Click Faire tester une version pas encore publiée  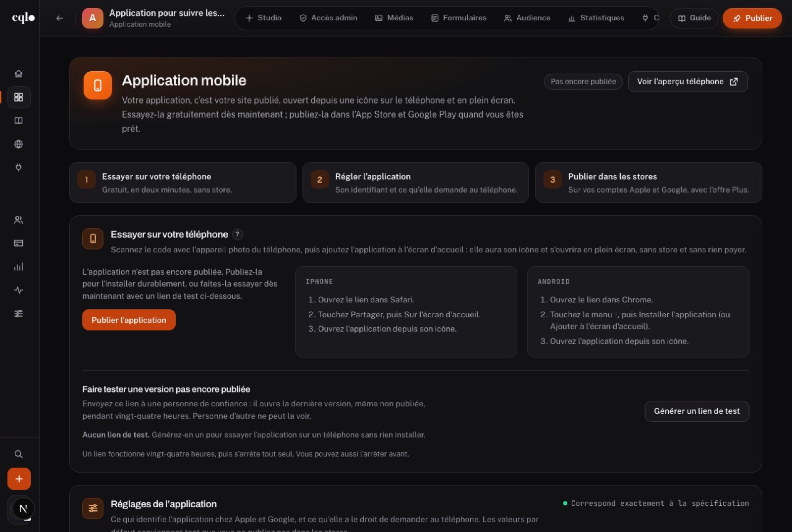(166, 389)
